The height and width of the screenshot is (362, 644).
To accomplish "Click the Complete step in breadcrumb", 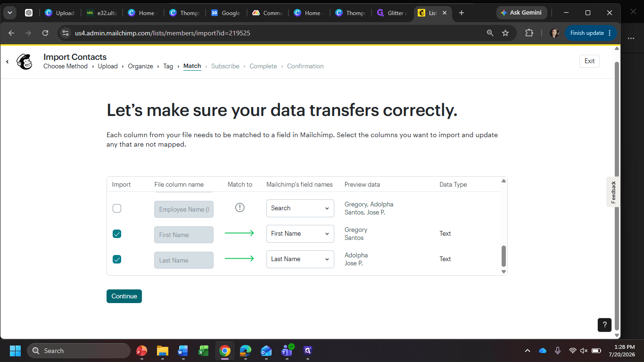I will pyautogui.click(x=263, y=66).
